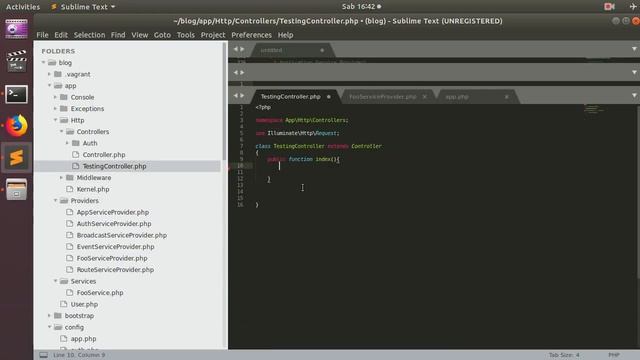
Task: Click the FooService.php file icon
Action: click(x=70, y=293)
